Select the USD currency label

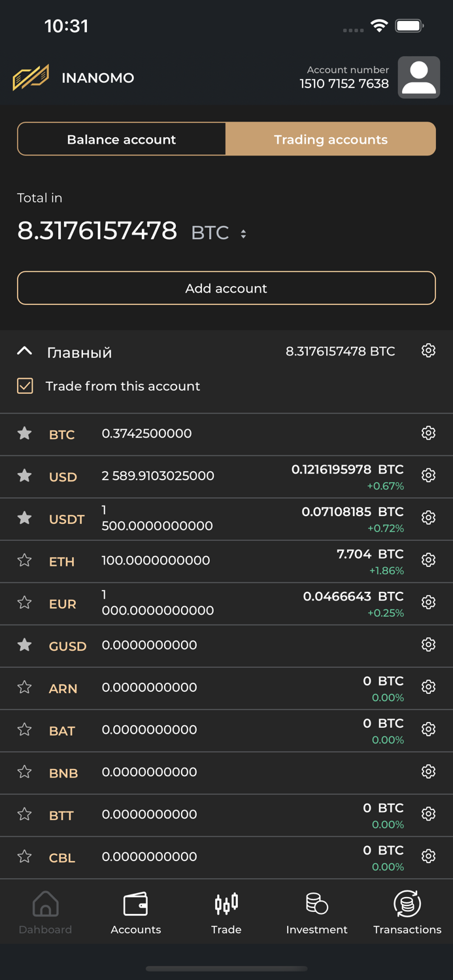63,477
